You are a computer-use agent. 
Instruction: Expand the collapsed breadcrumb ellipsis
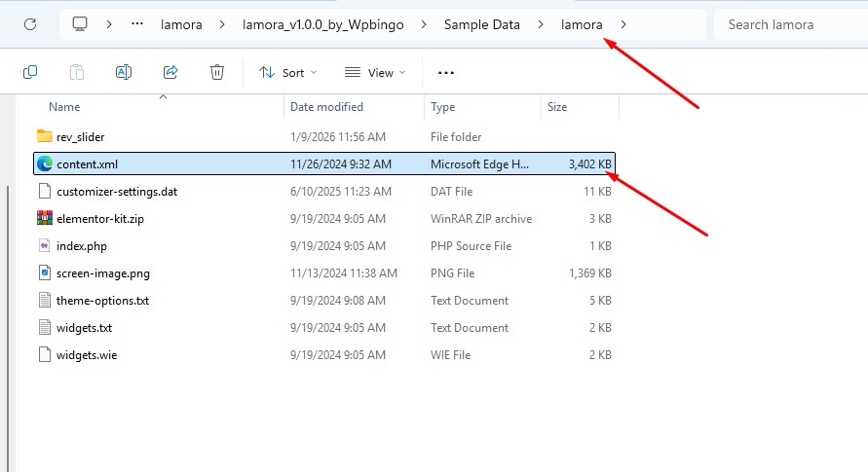click(137, 24)
